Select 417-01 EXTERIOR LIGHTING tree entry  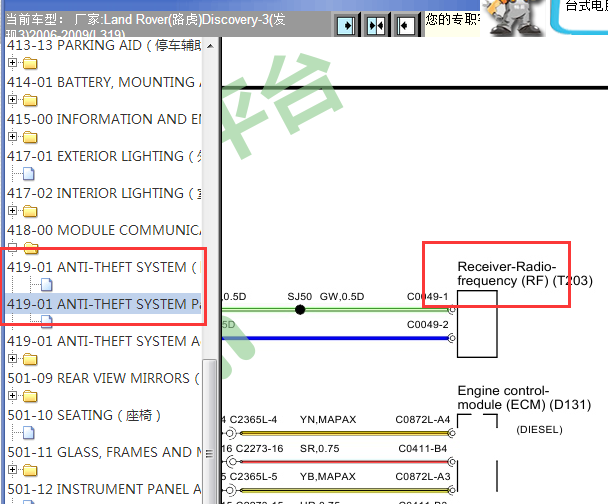click(x=104, y=156)
